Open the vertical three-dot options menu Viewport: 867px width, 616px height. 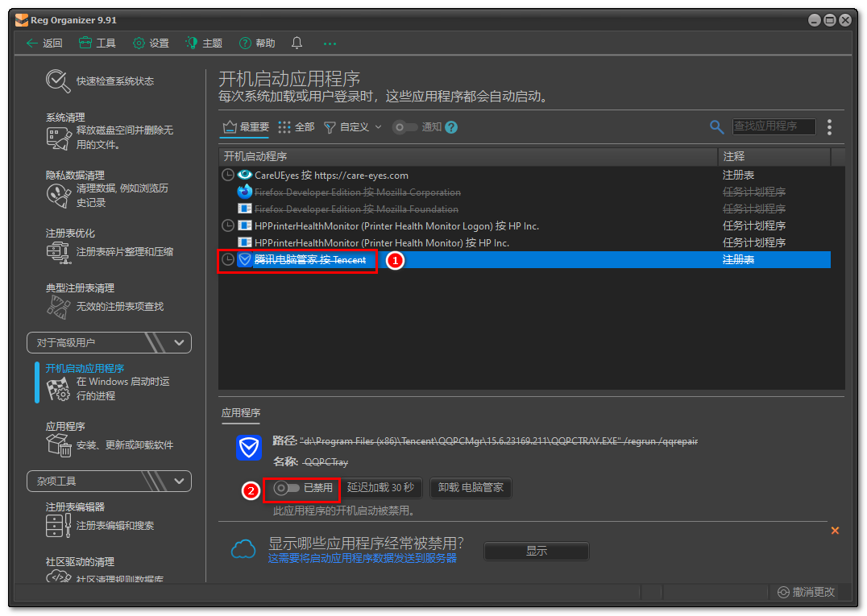point(829,127)
